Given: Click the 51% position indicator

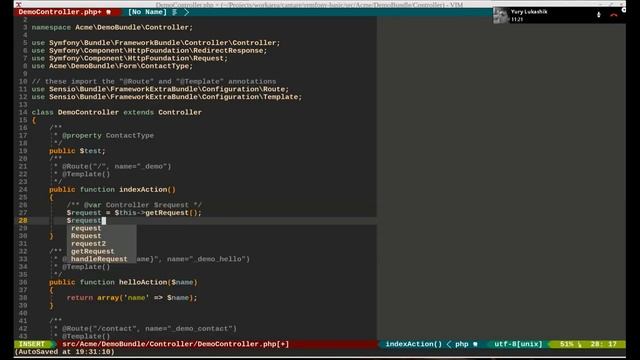Looking at the screenshot, I should coord(567,344).
